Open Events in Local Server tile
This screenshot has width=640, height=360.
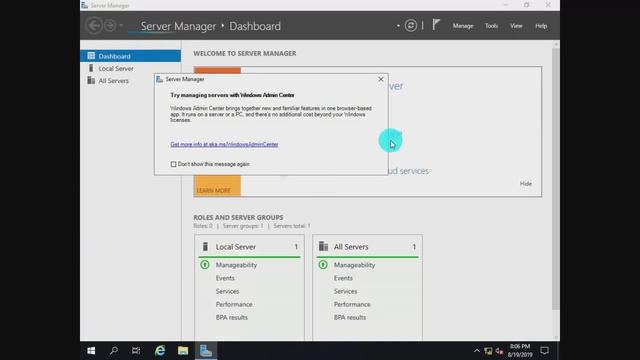pos(225,278)
